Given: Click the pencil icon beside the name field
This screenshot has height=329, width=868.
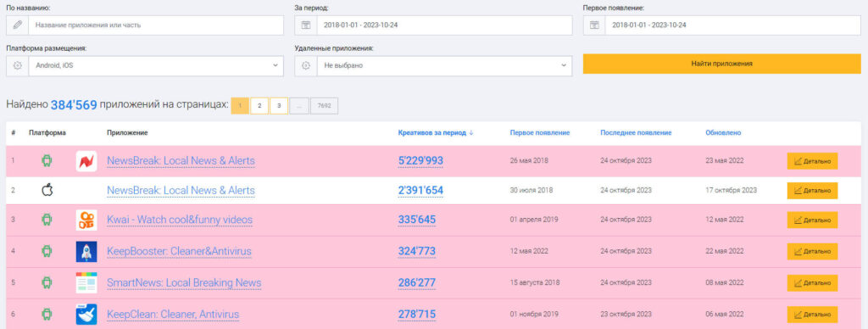Looking at the screenshot, I should pos(17,25).
